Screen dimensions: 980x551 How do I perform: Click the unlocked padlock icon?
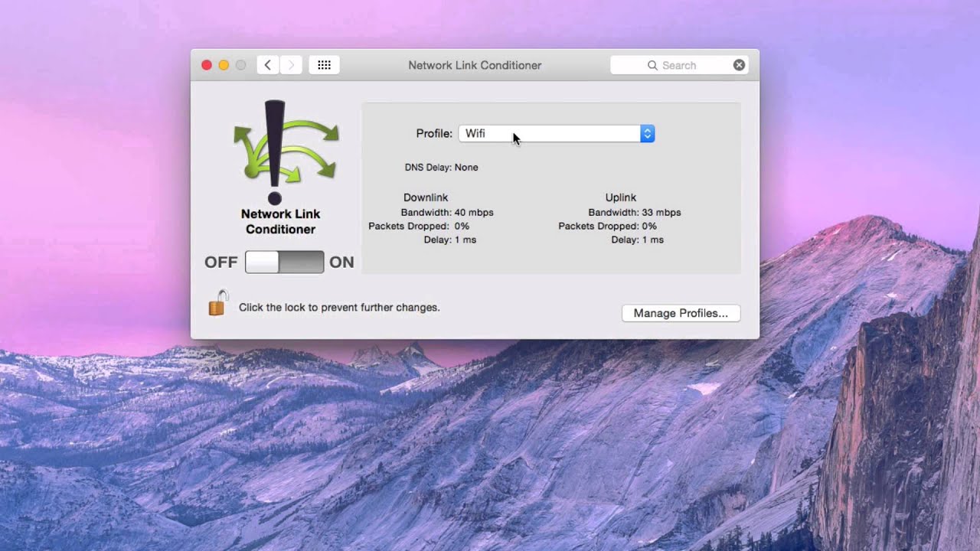tap(217, 302)
